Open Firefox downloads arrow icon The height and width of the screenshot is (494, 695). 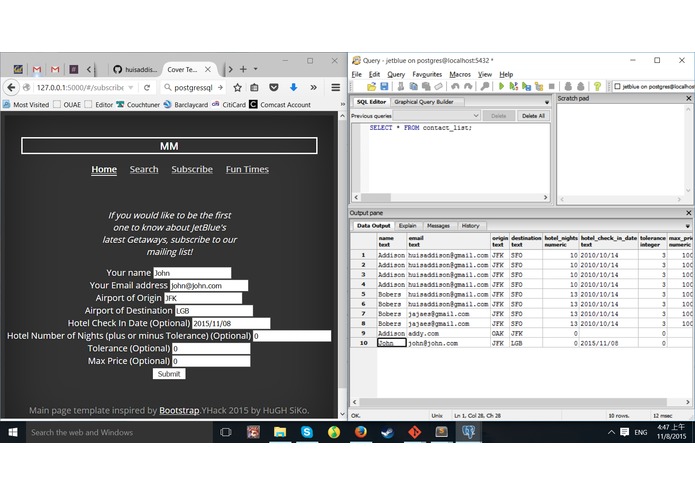click(x=293, y=88)
